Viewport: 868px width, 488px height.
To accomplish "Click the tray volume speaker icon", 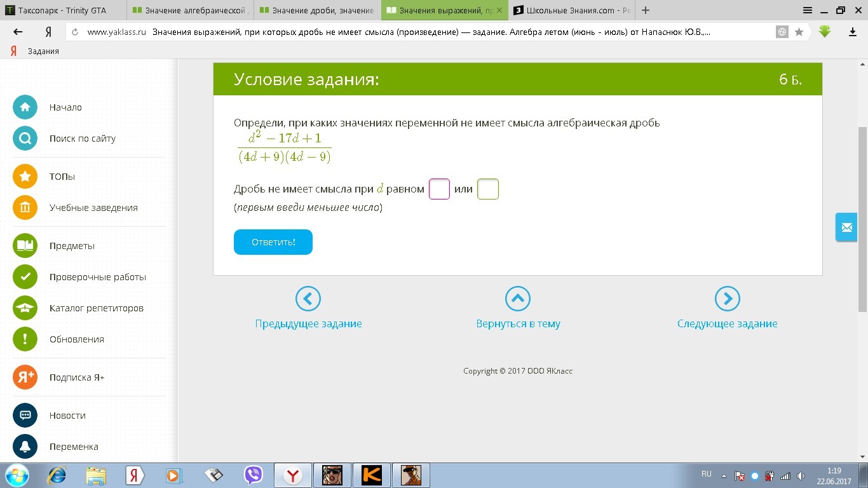I will coord(801,476).
